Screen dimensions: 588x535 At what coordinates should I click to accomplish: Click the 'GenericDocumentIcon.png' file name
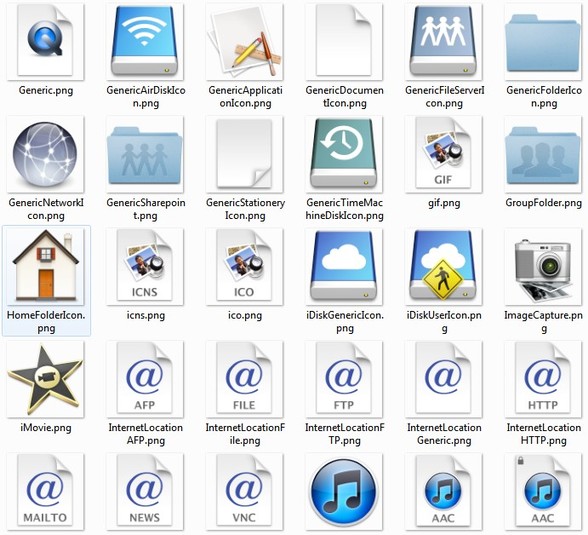click(345, 97)
